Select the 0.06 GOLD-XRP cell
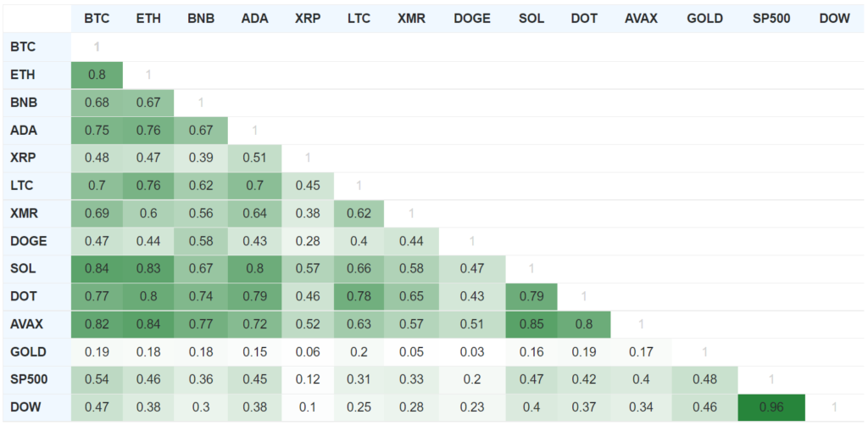The image size is (868, 426). click(x=307, y=351)
